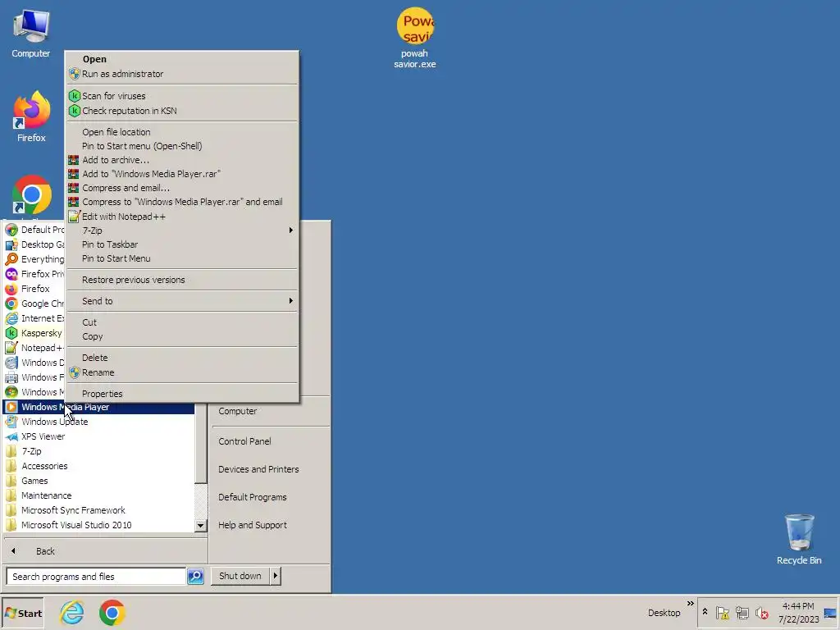Viewport: 840px width, 630px height.
Task: Open Windows Update from programs list
Action: 98,422
